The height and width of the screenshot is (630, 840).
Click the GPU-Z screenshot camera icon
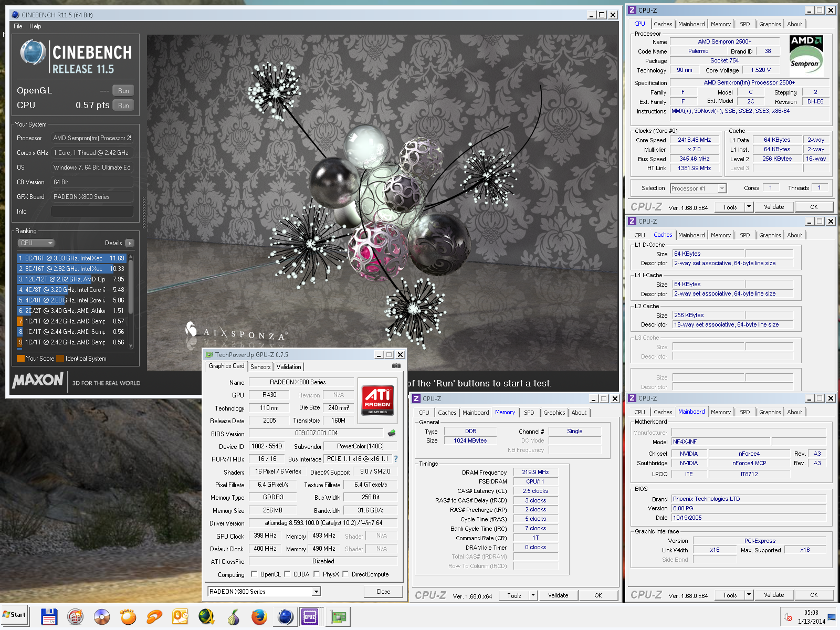396,366
